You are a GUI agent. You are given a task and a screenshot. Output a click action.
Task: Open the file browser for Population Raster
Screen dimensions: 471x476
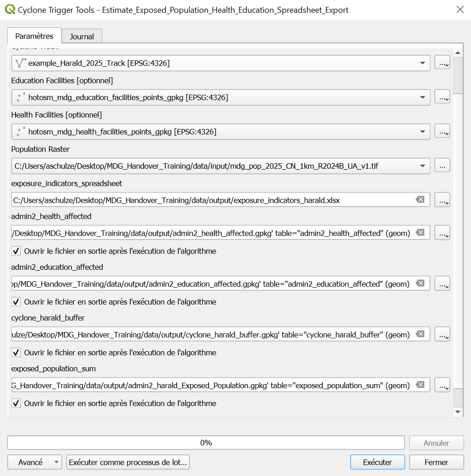[x=442, y=166]
